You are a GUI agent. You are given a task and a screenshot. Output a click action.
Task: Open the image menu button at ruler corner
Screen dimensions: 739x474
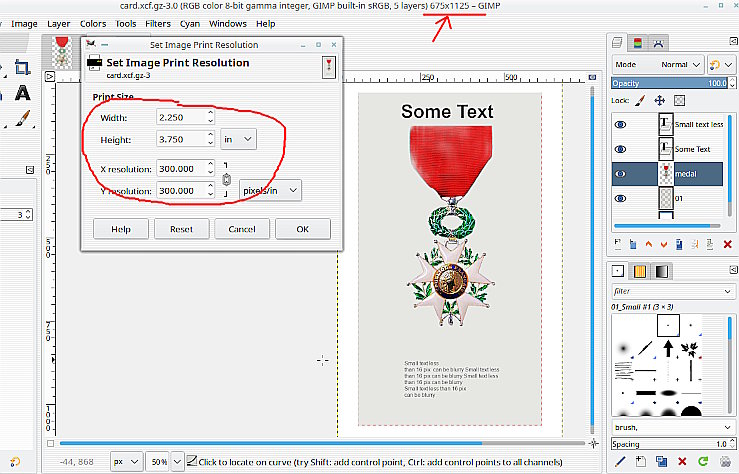click(50, 76)
